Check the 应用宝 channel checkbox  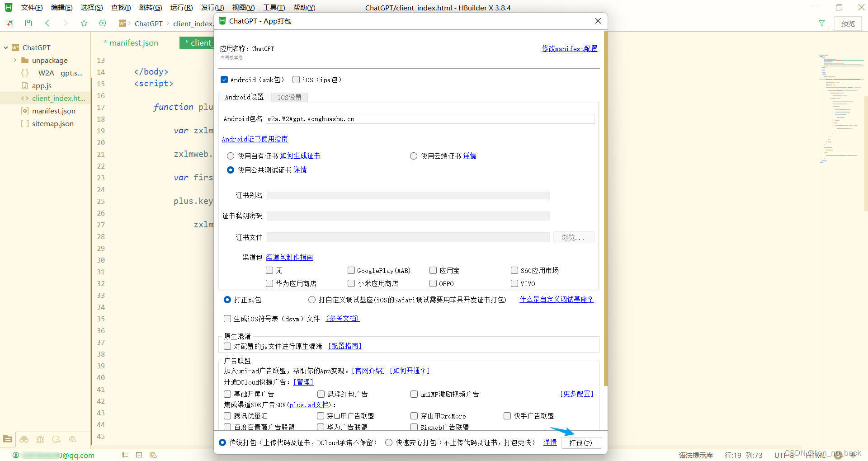tap(433, 270)
